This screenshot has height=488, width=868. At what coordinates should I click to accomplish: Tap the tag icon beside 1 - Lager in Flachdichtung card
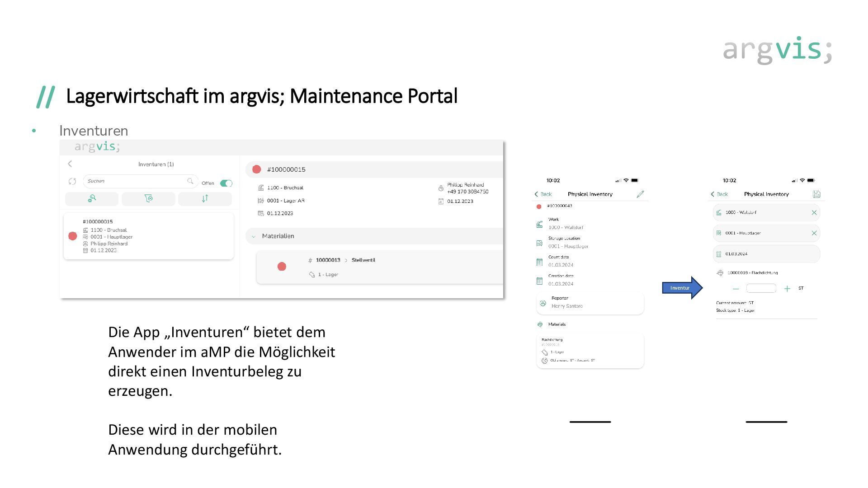coord(544,352)
